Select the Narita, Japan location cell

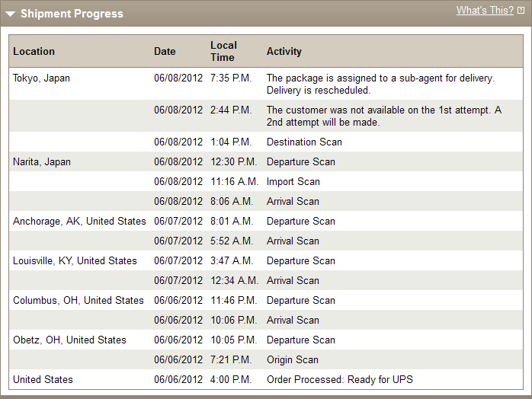pyautogui.click(x=42, y=161)
